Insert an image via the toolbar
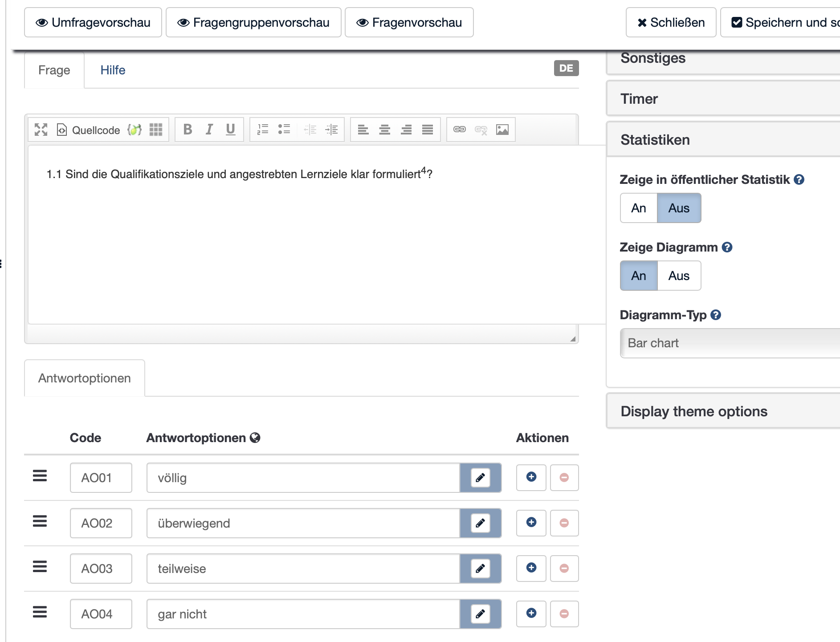This screenshot has width=840, height=642. 502,130
